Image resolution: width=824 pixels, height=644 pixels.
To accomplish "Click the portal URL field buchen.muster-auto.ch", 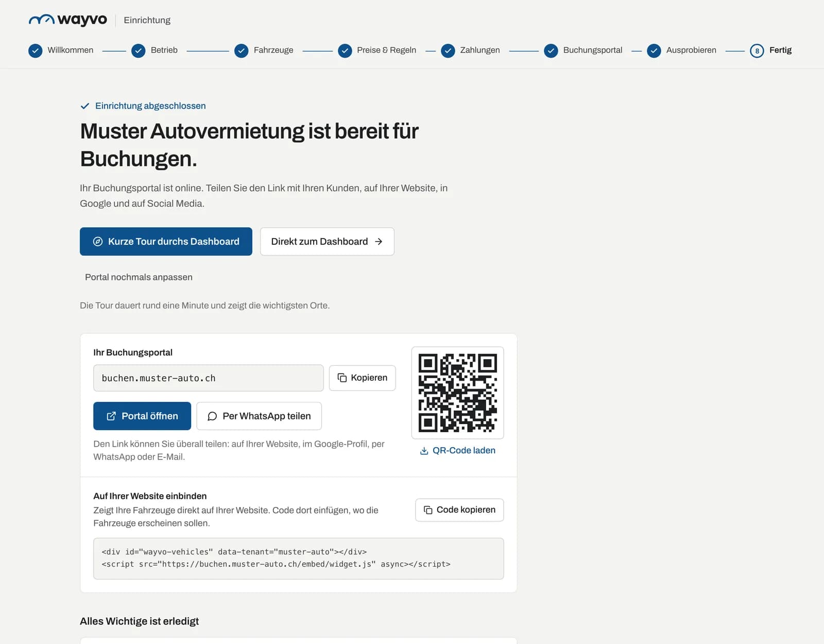I will point(208,378).
